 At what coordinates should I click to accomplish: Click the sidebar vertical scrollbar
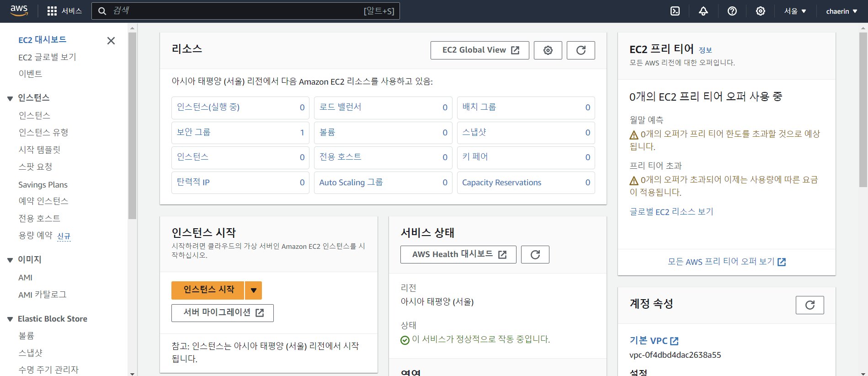tap(133, 126)
